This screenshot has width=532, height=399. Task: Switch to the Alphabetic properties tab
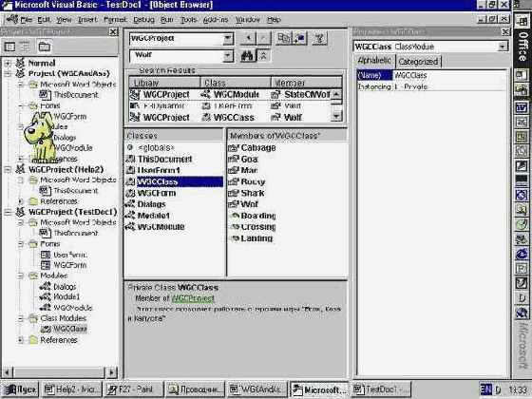pyautogui.click(x=374, y=61)
